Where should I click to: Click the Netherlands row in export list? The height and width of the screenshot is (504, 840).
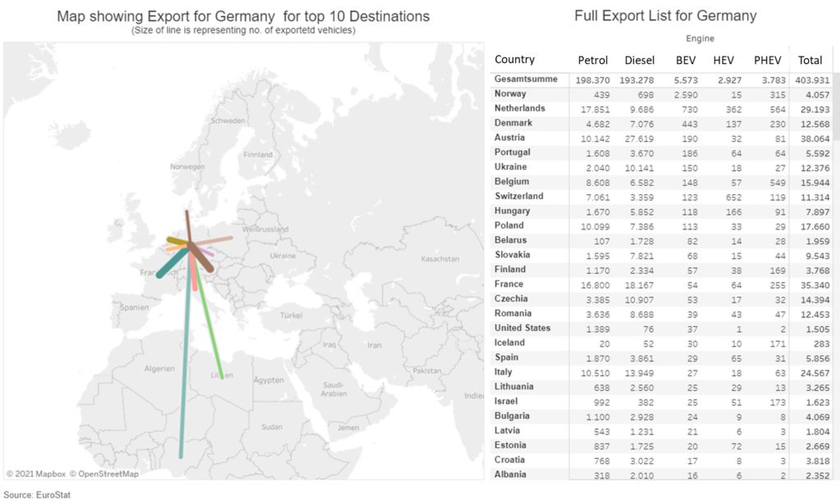[x=519, y=108]
